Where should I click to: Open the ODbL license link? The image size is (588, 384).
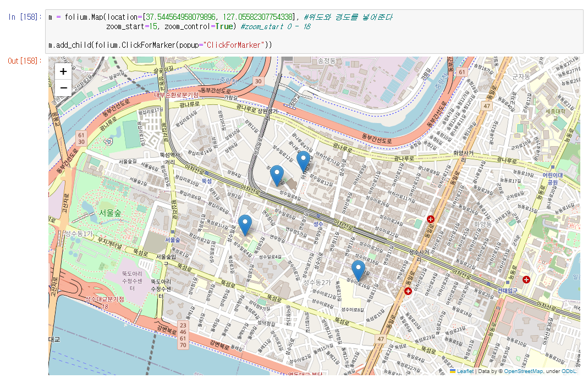coord(569,371)
